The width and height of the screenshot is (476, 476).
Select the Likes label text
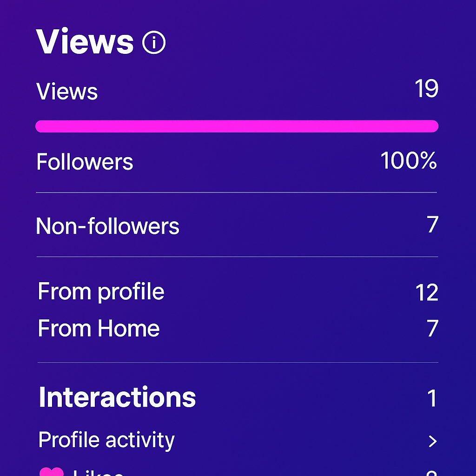99,472
